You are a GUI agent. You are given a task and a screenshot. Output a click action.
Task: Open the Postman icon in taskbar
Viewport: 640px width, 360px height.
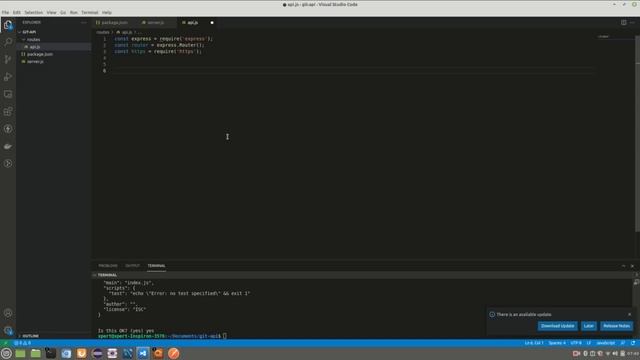click(x=173, y=353)
